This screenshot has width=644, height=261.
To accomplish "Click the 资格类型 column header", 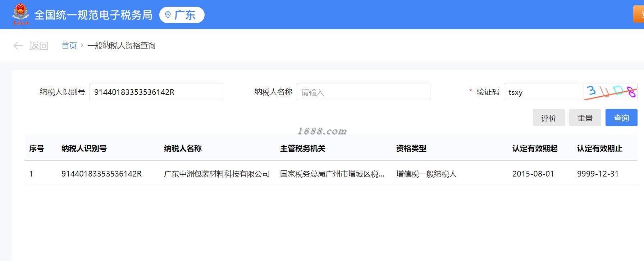I will [x=411, y=148].
